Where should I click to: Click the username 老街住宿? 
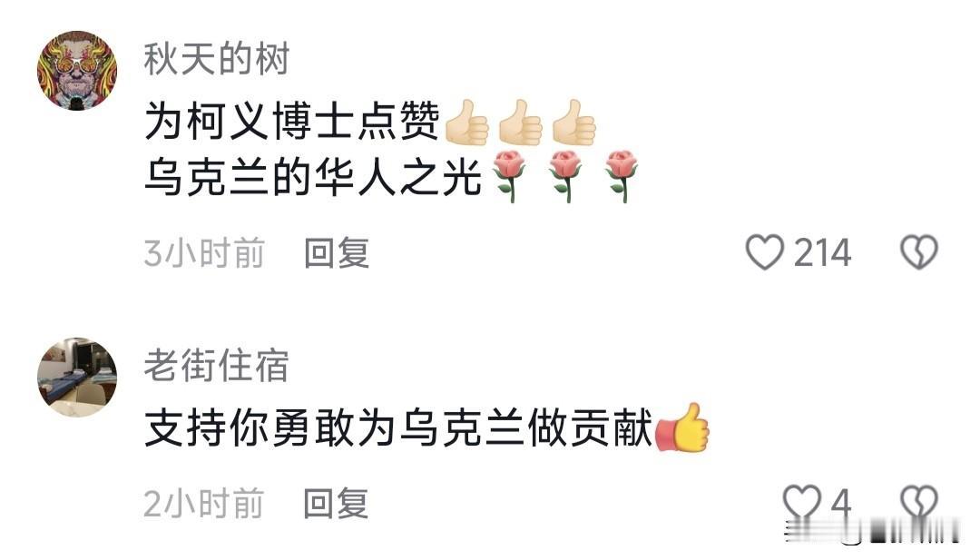pyautogui.click(x=216, y=365)
